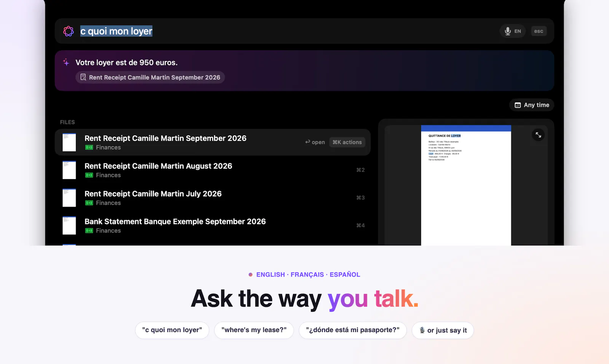The image size is (609, 364).
Task: Click the 'Votre loyer est de 950 euros.' answer
Action: pos(126,62)
